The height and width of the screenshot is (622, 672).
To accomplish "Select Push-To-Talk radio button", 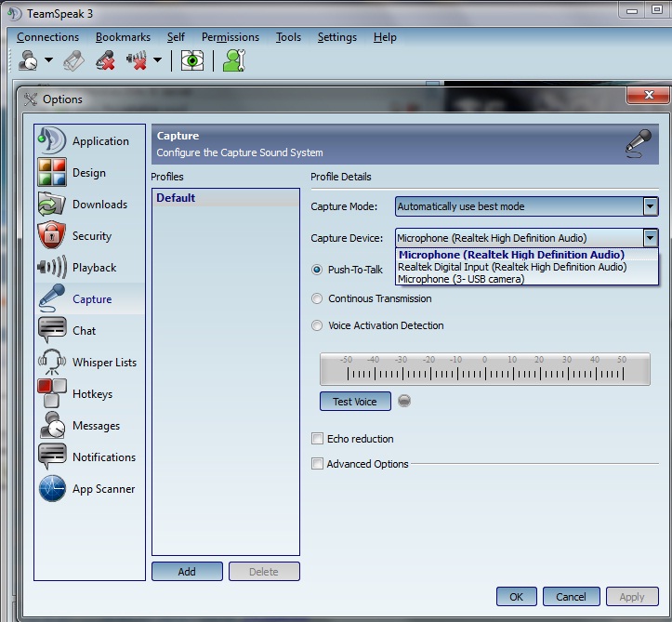I will (x=317, y=270).
